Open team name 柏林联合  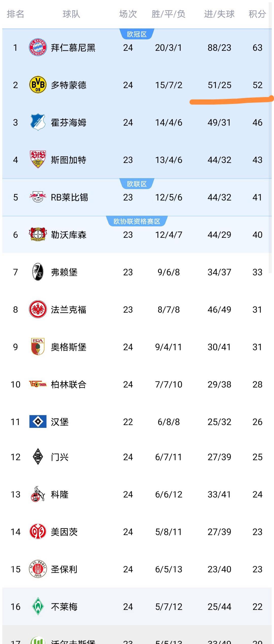coord(68,384)
